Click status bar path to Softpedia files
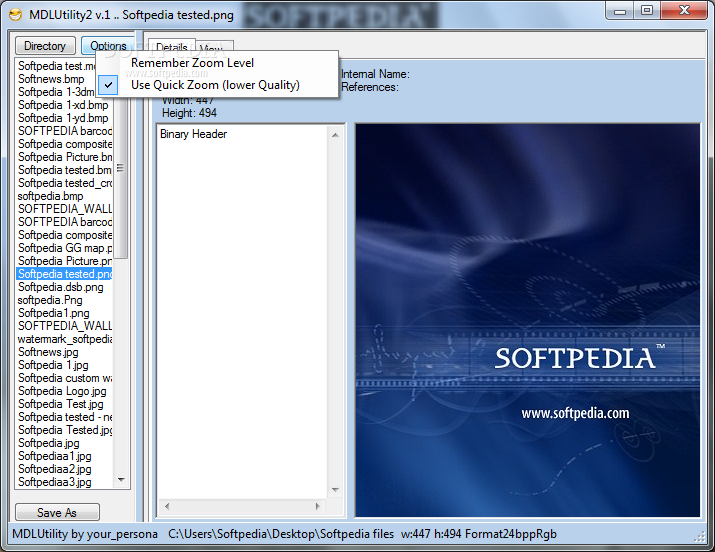 tap(281, 534)
